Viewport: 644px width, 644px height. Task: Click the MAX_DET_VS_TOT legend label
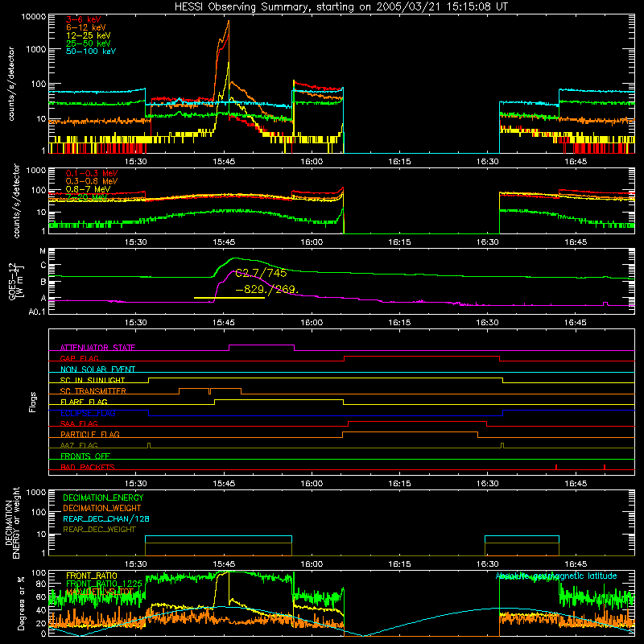(100, 592)
